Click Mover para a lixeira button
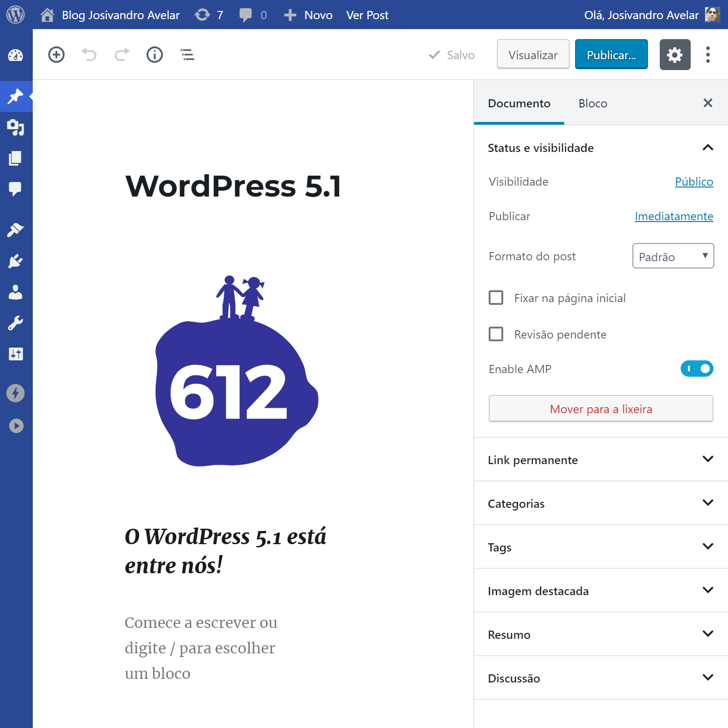 601,409
